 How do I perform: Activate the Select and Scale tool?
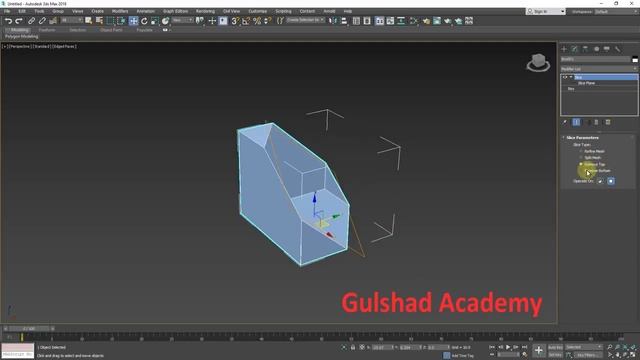[x=155, y=21]
